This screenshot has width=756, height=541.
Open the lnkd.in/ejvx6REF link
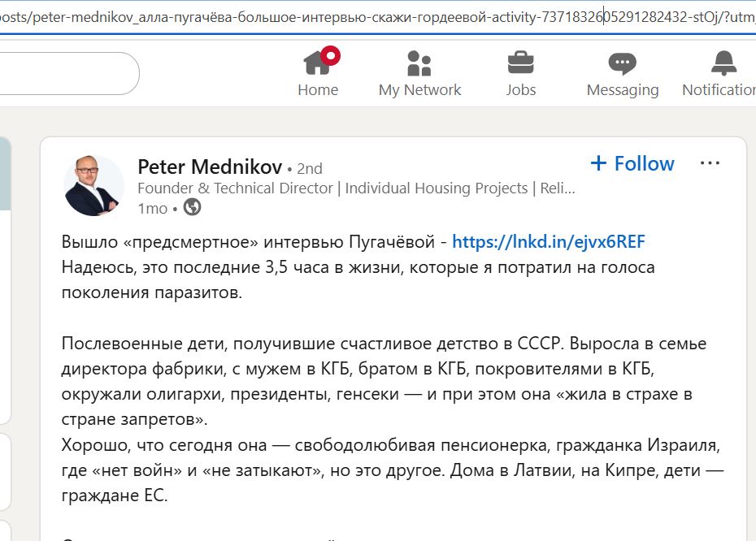548,242
